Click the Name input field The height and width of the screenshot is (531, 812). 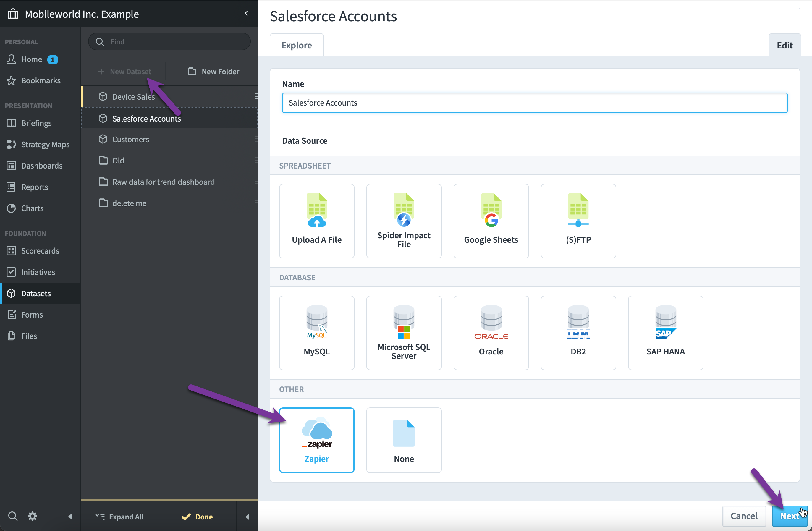tap(535, 103)
